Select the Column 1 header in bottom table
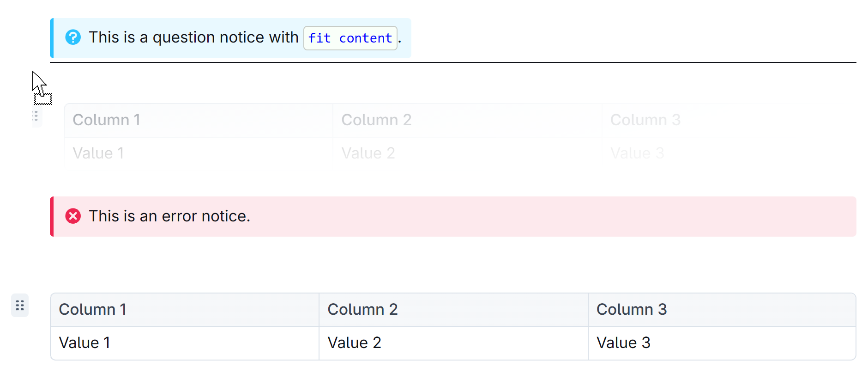Image resolution: width=868 pixels, height=379 pixels. (x=185, y=310)
